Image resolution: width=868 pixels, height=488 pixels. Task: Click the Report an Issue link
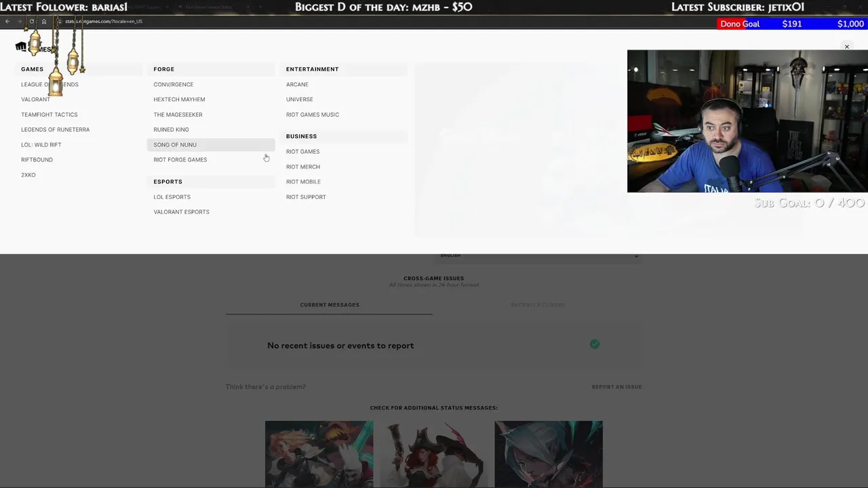[616, 387]
